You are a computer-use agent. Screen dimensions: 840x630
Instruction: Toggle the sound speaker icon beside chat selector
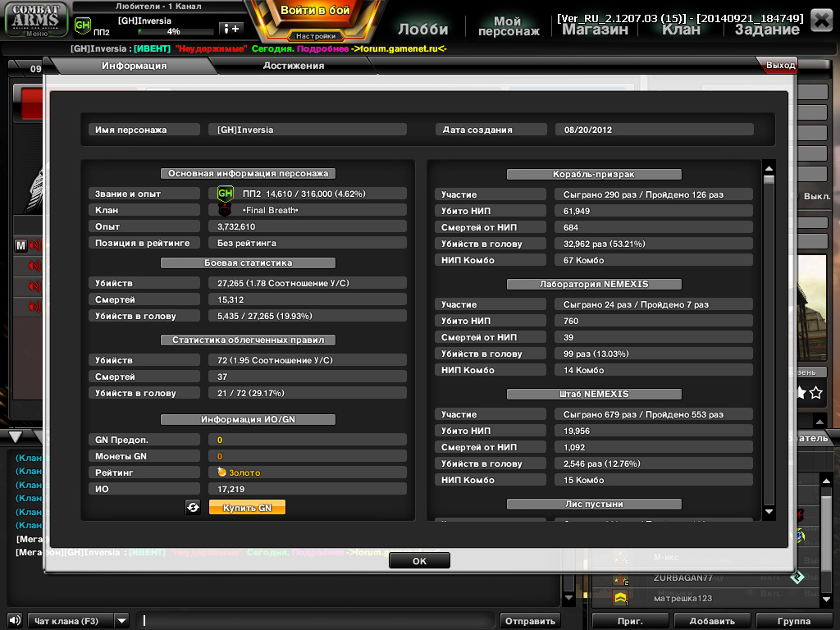[x=15, y=620]
